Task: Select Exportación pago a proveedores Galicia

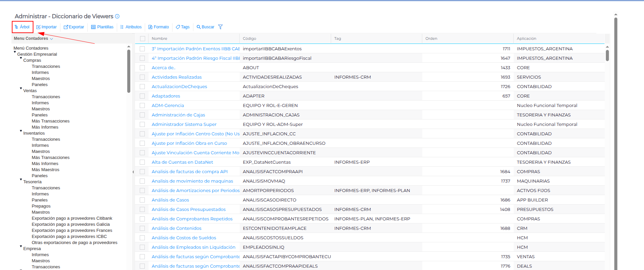Action: point(71,224)
